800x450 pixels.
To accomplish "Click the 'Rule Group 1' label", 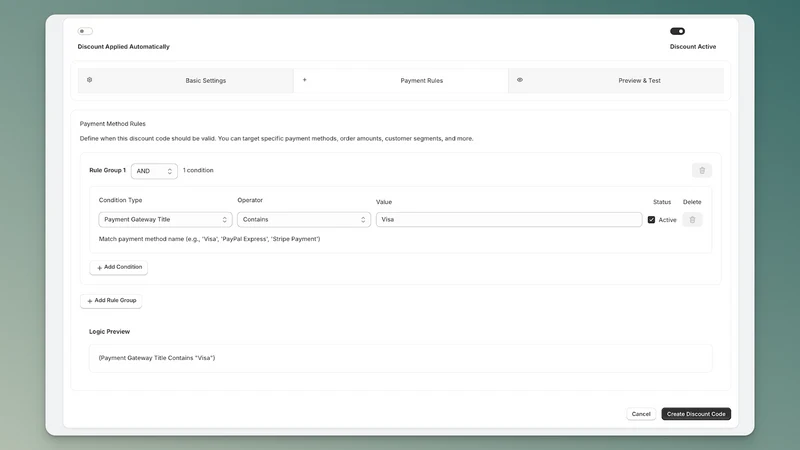I will pyautogui.click(x=107, y=170).
